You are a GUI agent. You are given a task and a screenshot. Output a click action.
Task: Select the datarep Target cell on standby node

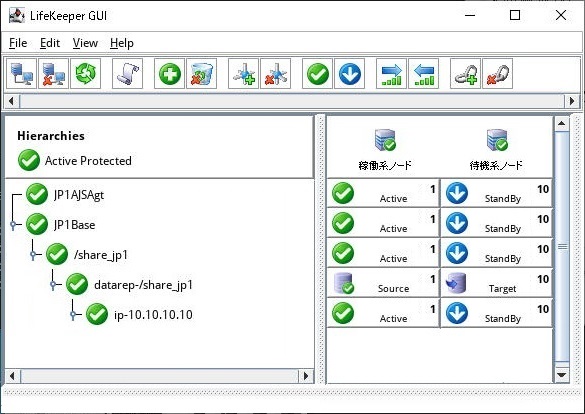pyautogui.click(x=496, y=283)
